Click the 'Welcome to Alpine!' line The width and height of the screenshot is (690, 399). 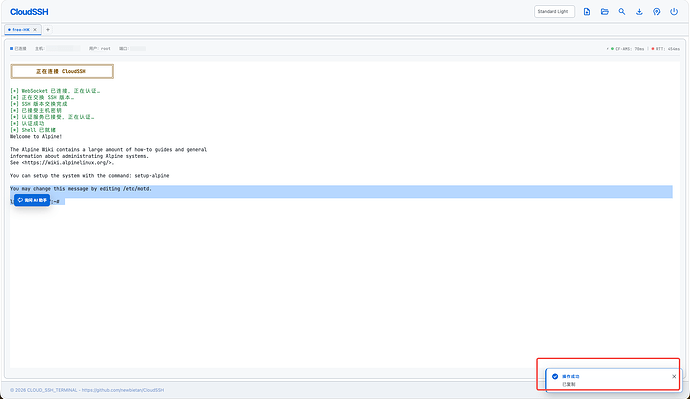click(x=36, y=136)
